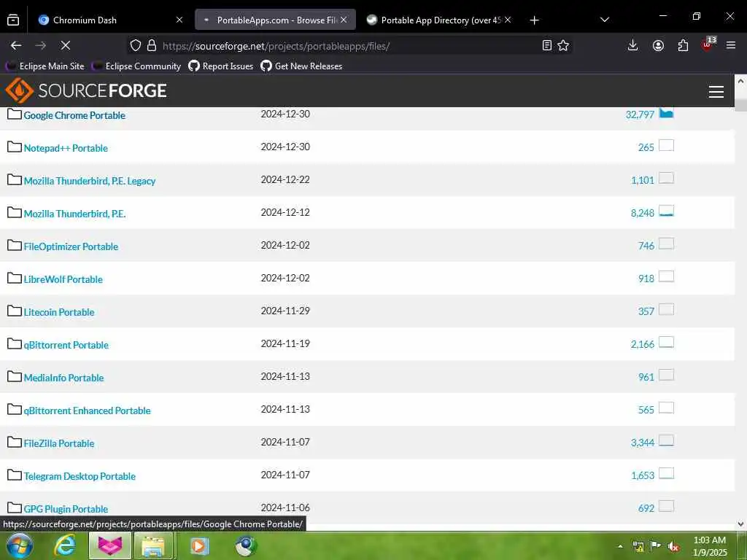Viewport: 747px width, 560px height.
Task: Click the page scrollbar down arrow
Action: coord(741,525)
